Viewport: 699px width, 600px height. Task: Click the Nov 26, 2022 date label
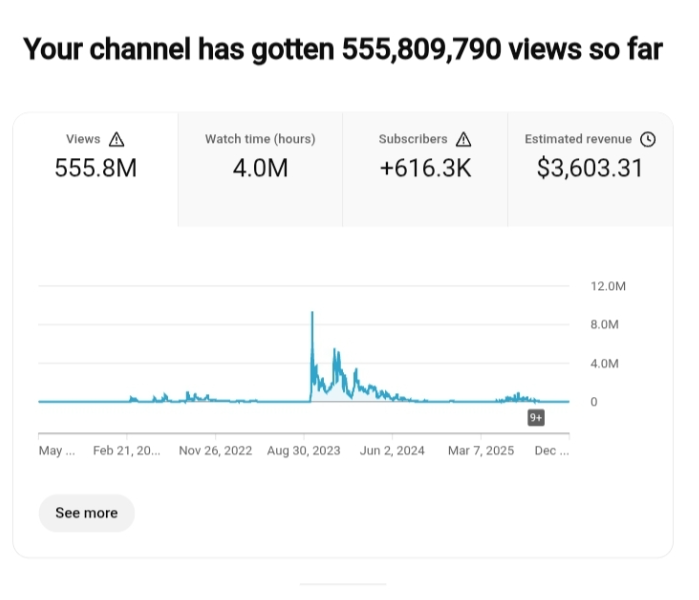217,451
